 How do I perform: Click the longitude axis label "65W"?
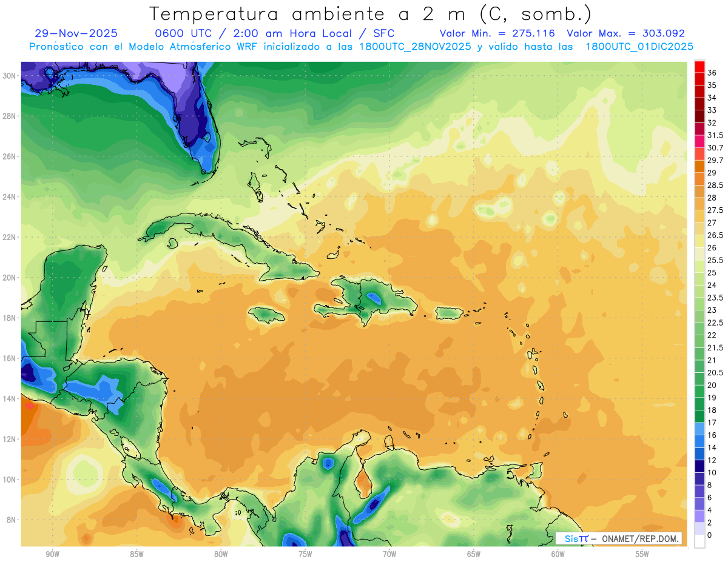(x=474, y=554)
